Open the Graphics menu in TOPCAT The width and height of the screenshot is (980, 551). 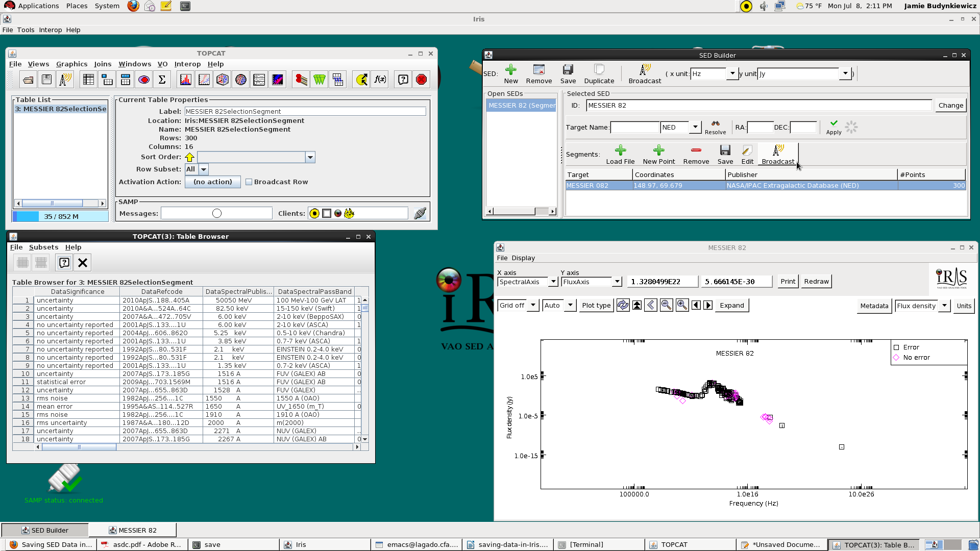click(x=71, y=64)
